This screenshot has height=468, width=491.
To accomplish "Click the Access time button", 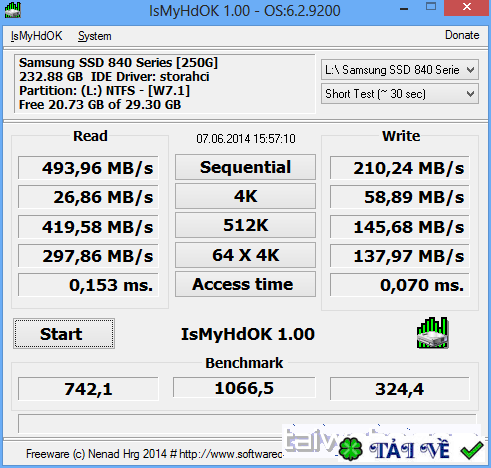I will [245, 284].
